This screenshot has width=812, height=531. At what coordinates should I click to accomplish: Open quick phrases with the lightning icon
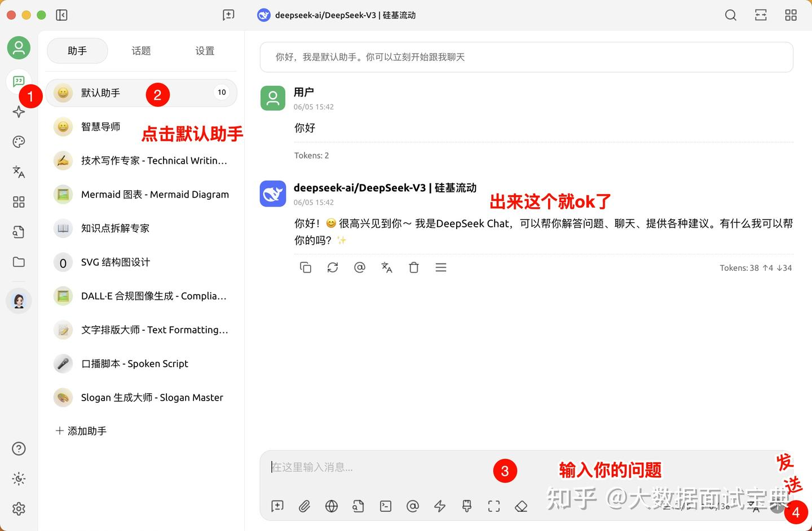click(440, 506)
